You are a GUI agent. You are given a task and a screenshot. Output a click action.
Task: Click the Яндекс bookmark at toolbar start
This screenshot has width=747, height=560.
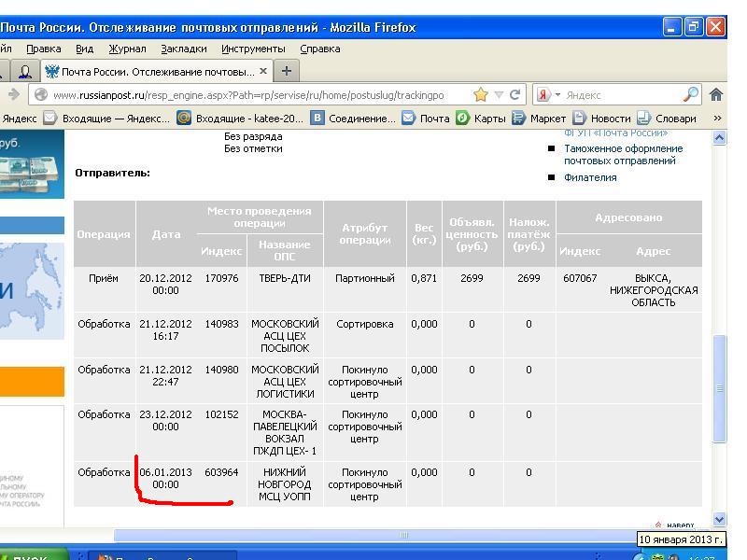tap(19, 119)
